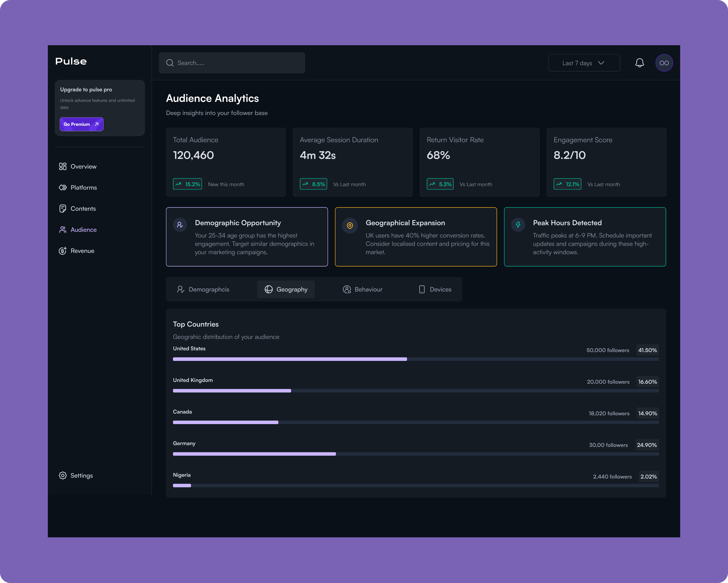Click the Revenue dollar icon in sidebar

pyautogui.click(x=63, y=251)
